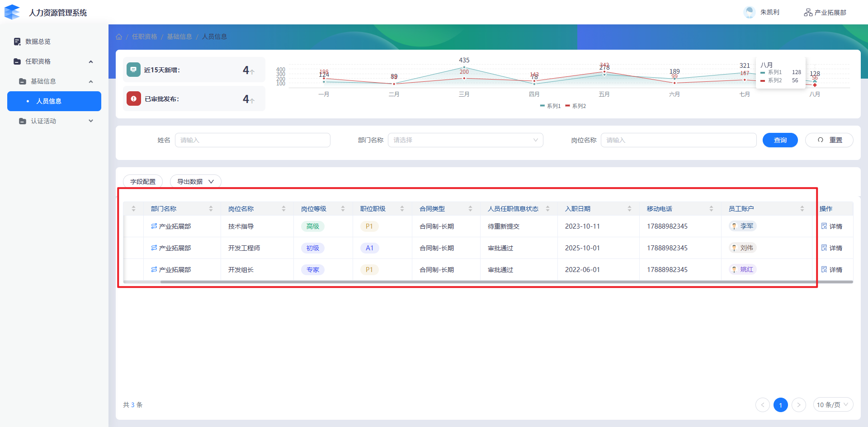Sort by 入职日期 column
Image resolution: width=868 pixels, height=427 pixels.
629,209
